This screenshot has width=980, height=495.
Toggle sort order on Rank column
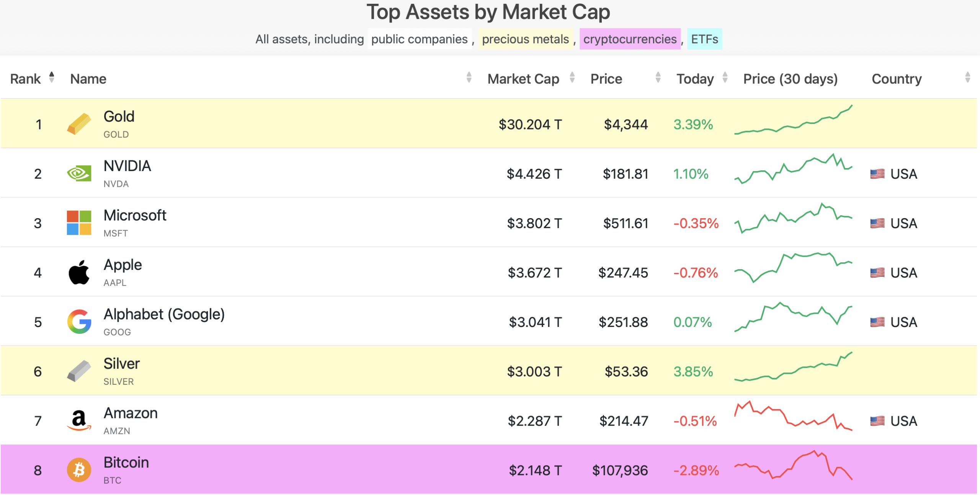(x=52, y=78)
